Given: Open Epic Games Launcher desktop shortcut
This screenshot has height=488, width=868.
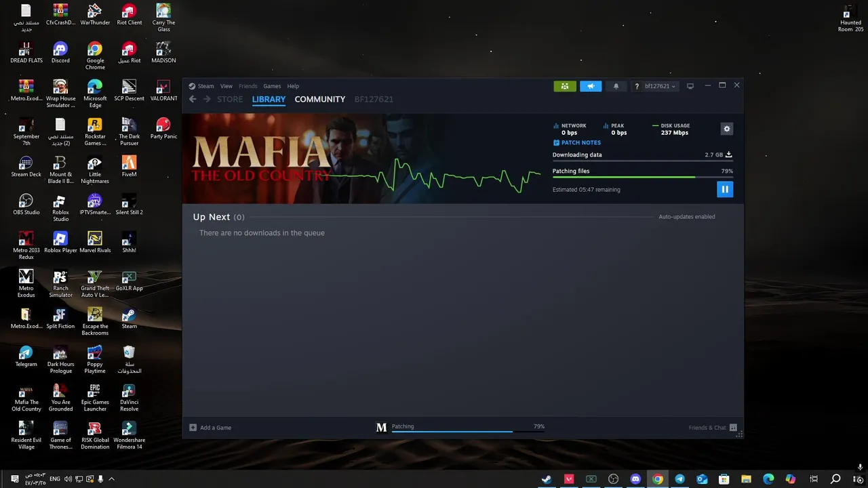Looking at the screenshot, I should tap(95, 397).
